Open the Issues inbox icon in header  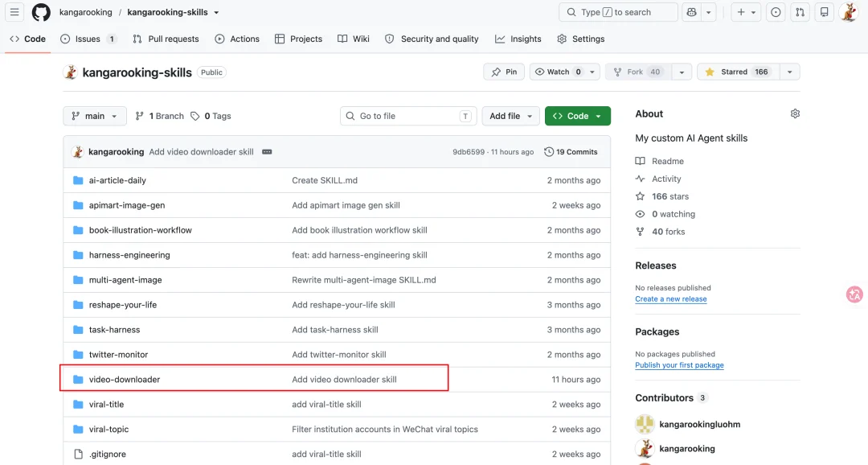point(776,12)
